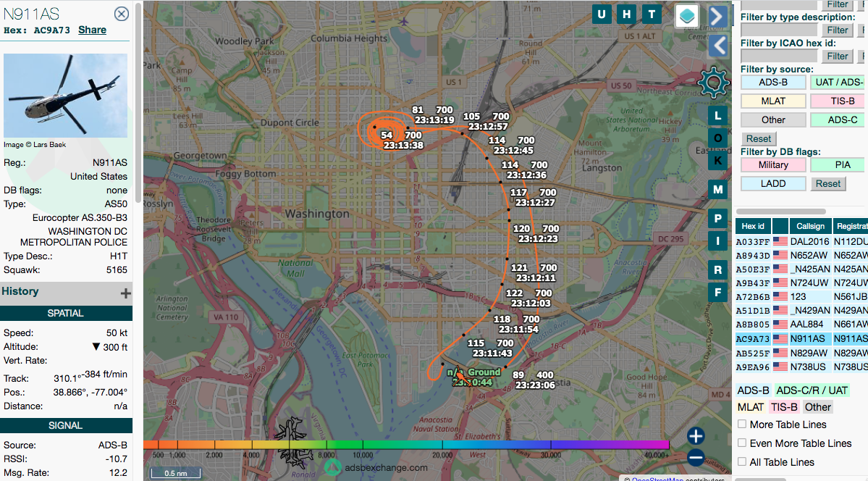
Task: Click the T map toggle button
Action: [652, 14]
